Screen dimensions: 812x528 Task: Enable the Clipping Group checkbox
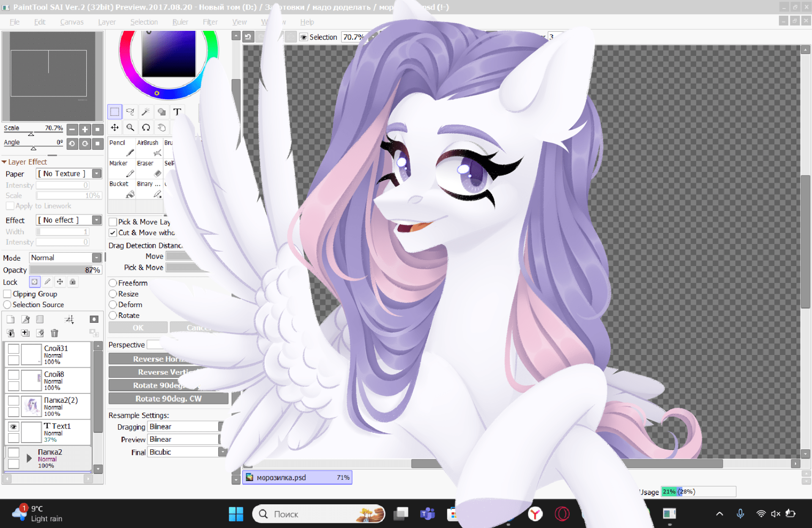click(7, 294)
